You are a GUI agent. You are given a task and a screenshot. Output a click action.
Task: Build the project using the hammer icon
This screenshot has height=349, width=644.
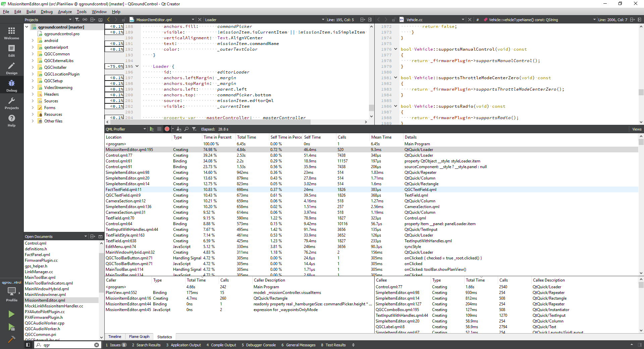tap(11, 340)
